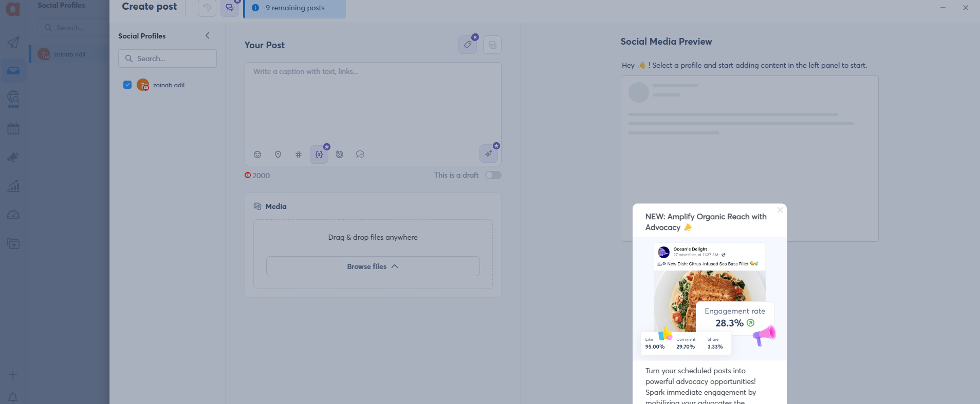Open the calendar icon in left sidebar
Viewport: 980px width, 404px height.
click(x=13, y=128)
